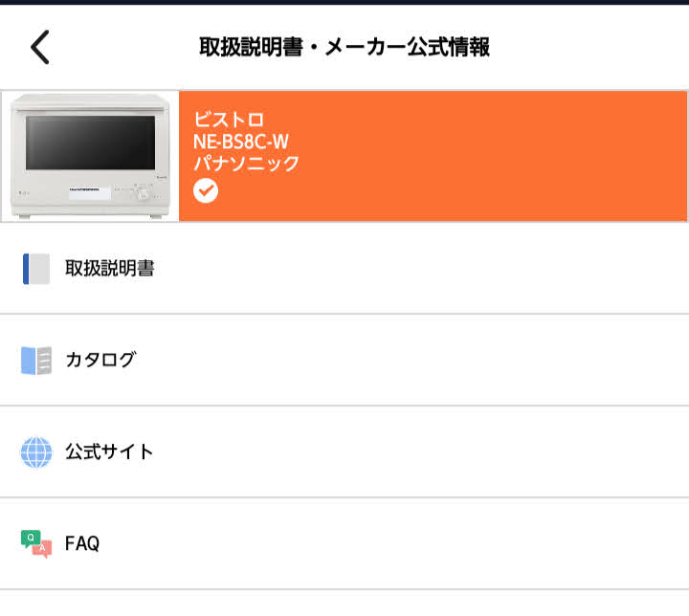The image size is (689, 616).
Task: Click the white checkmark circle icon
Action: tap(206, 190)
